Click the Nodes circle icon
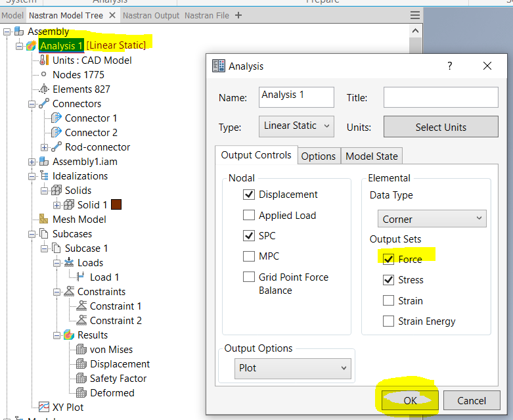 pos(43,74)
